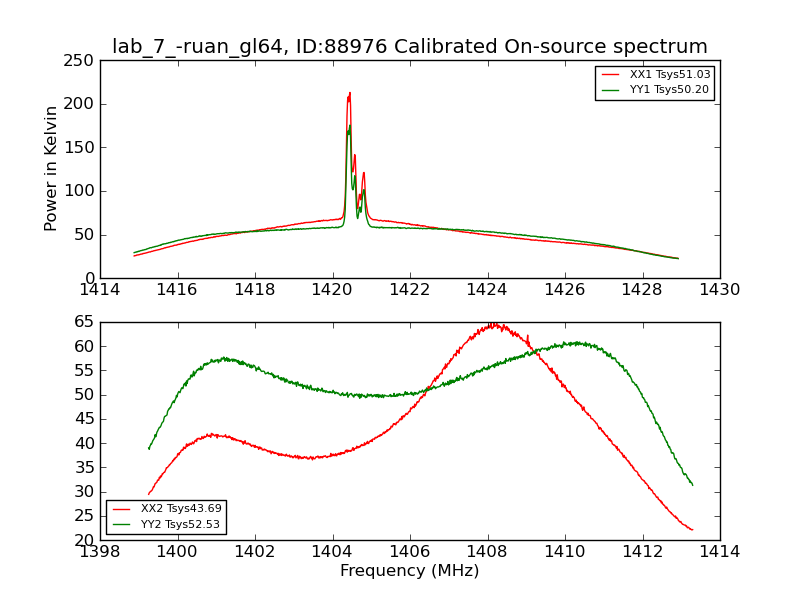Click the 1416 tick label on top plot
The image size is (800, 600).
(x=177, y=290)
